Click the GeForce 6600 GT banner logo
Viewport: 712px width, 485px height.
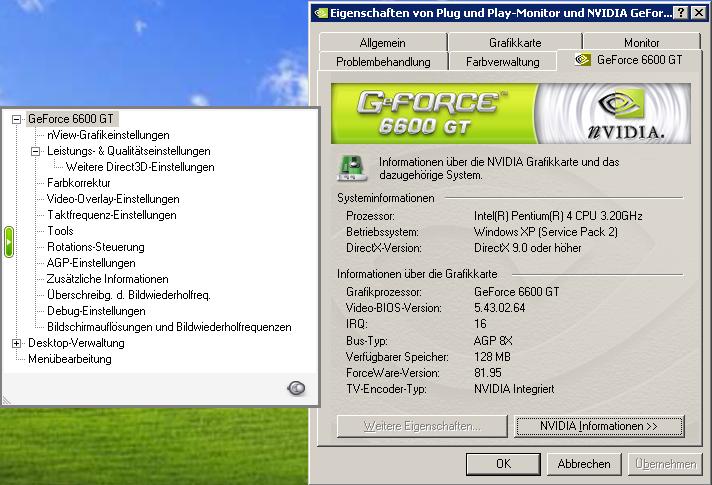[x=511, y=113]
